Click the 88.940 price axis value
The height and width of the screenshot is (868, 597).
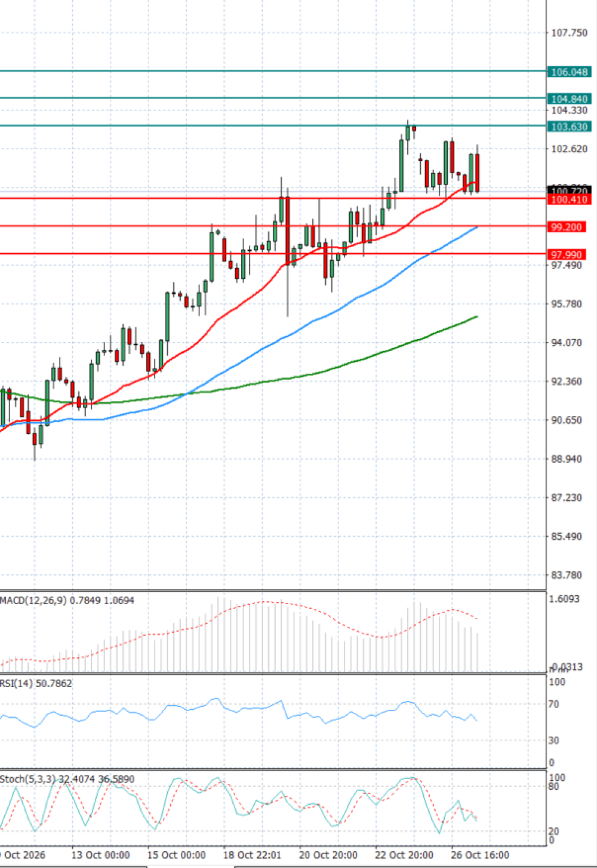(566, 459)
